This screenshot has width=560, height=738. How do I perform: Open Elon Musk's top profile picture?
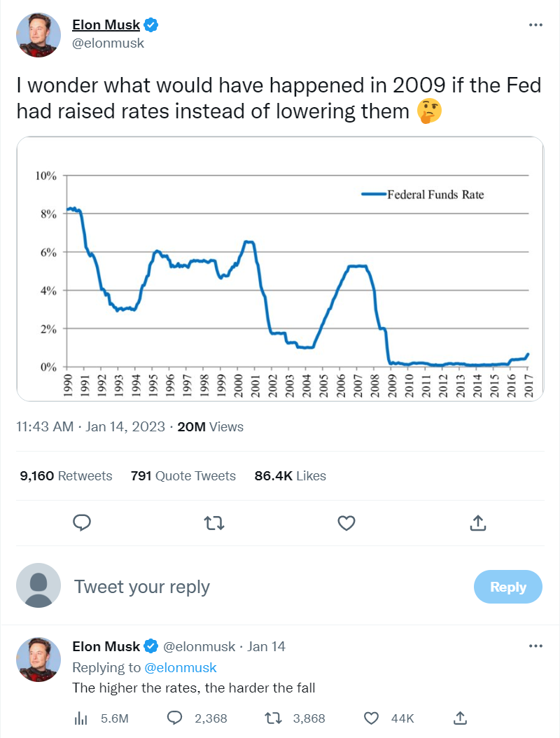[x=38, y=35]
